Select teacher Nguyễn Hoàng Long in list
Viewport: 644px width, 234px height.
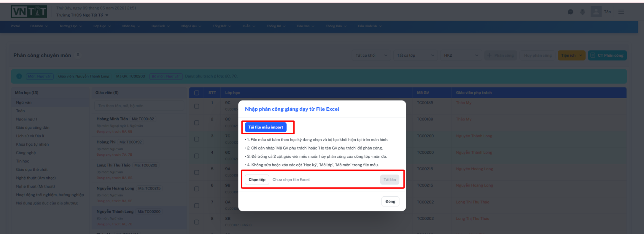click(x=140, y=194)
